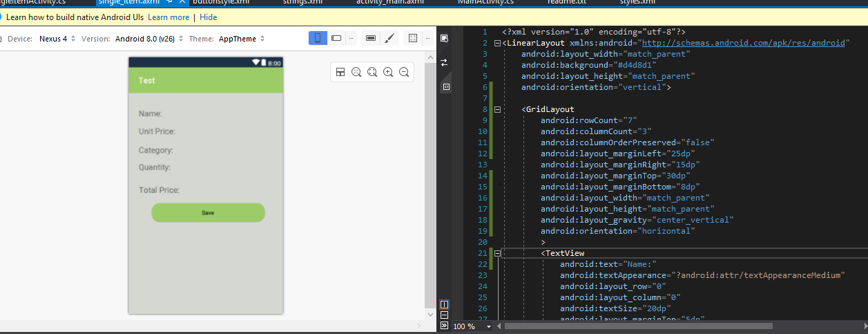The image size is (868, 334).
Task: Click android:layout_marginLeft="25dp" line
Action: coord(618,154)
